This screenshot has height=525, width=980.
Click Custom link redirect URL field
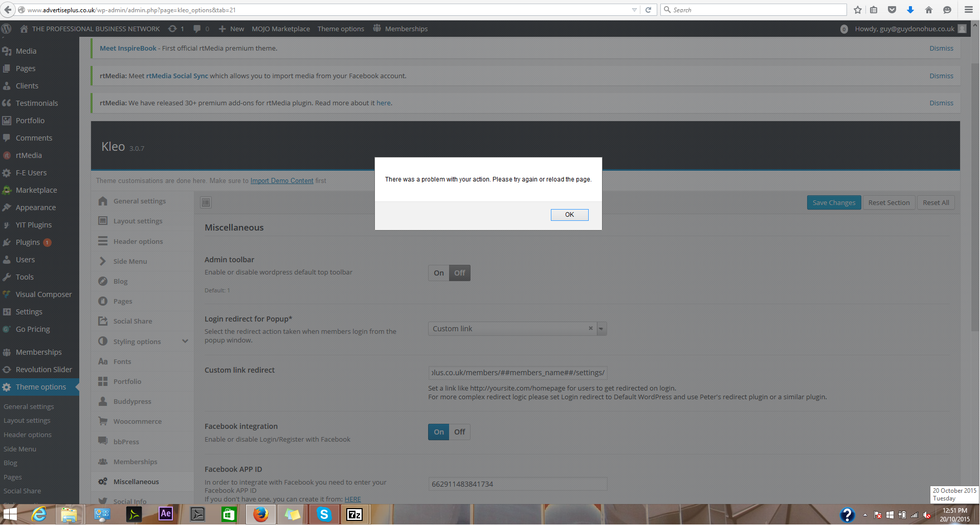(518, 373)
